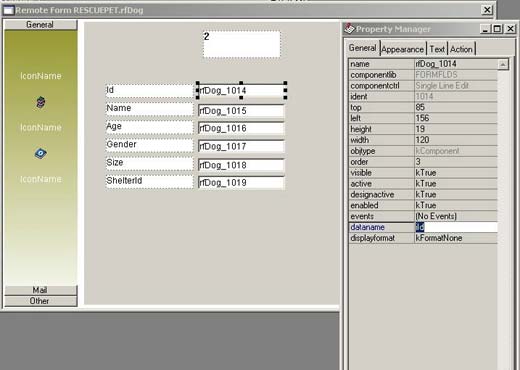The width and height of the screenshot is (520, 370).
Task: Open the General group in the sidebar
Action: (40, 25)
